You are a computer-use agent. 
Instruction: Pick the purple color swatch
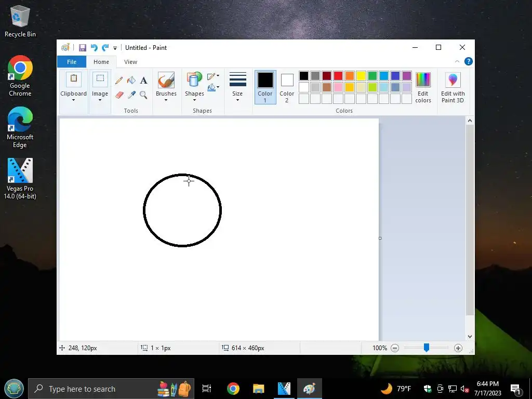[406, 76]
